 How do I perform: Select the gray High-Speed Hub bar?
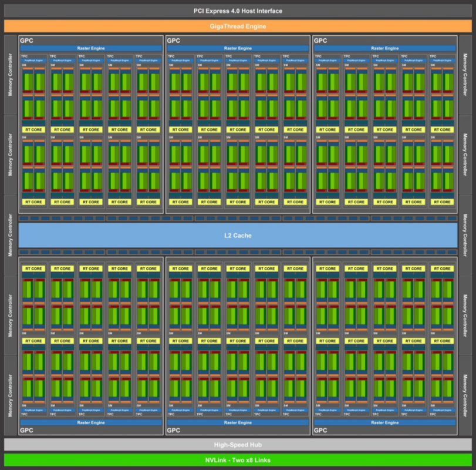[238, 445]
